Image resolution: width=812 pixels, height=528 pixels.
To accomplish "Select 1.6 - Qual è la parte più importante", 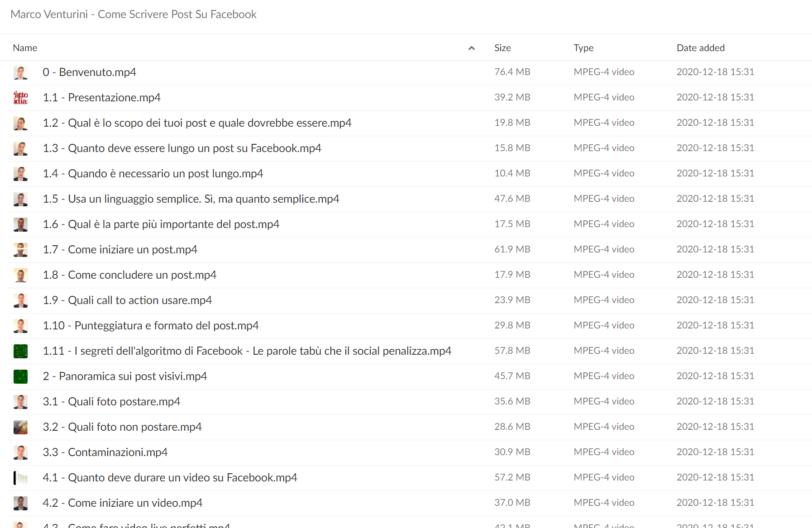I will click(x=161, y=224).
